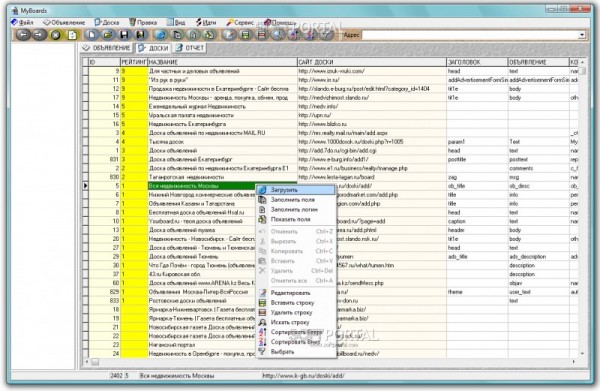This screenshot has height=391, width=600.
Task: Click the magnifier Search toolbar icon
Action: click(278, 35)
